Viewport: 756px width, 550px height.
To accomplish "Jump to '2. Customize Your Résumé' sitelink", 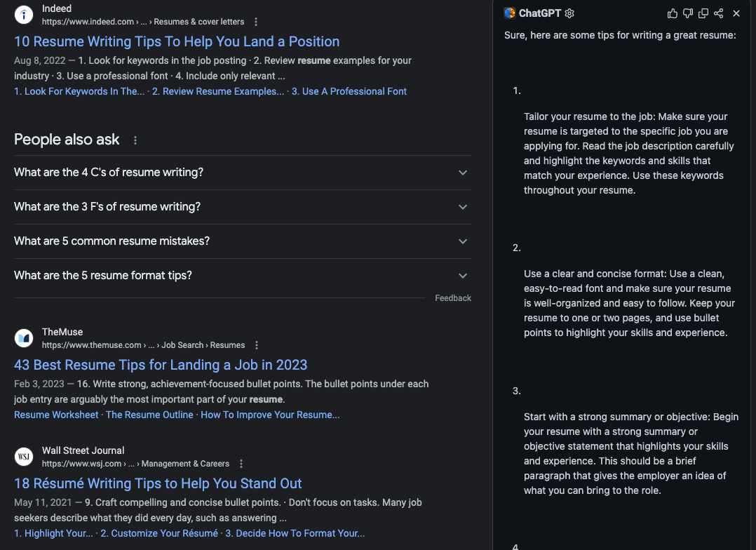I will click(x=159, y=533).
